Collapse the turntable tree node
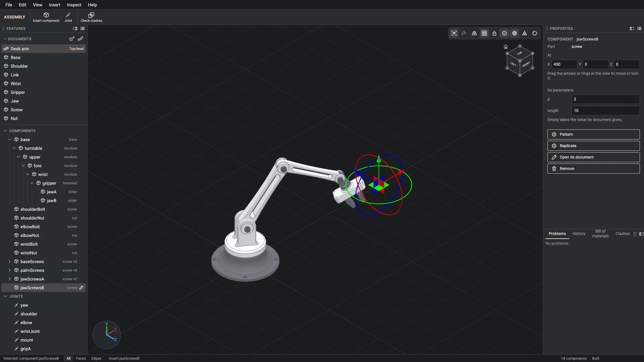644x362 pixels. click(14, 148)
